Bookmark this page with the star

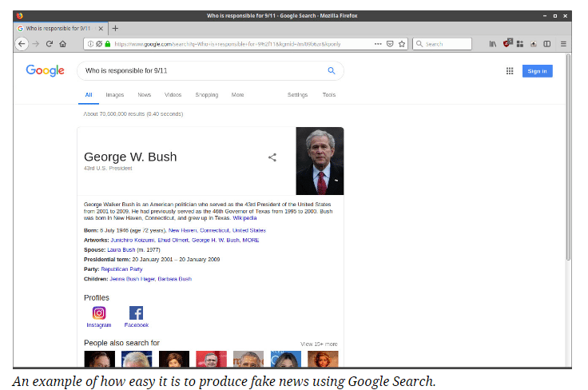coord(402,44)
